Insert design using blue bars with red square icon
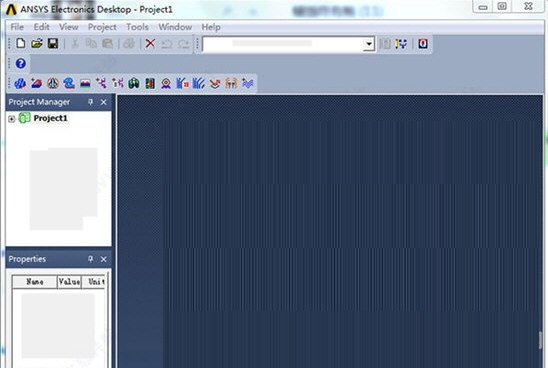Viewport: 548px width, 368px height. [x=182, y=84]
